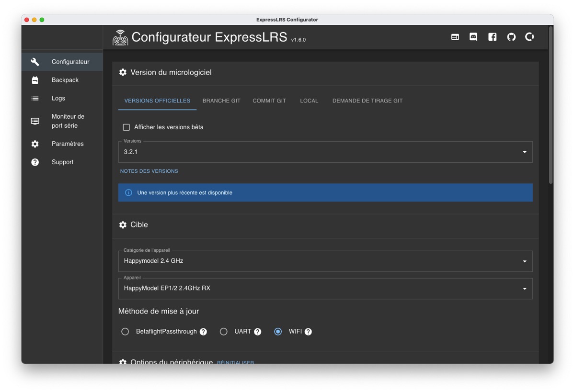Image resolution: width=575 pixels, height=392 pixels.
Task: Open Moniteur de port série
Action: point(62,121)
